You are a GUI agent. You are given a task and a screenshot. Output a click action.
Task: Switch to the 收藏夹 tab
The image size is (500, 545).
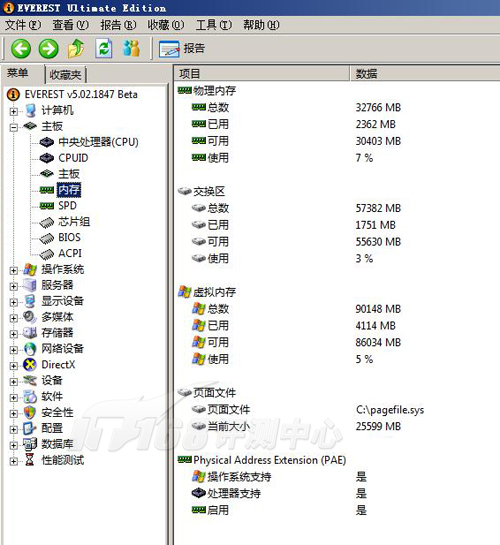pyautogui.click(x=65, y=74)
